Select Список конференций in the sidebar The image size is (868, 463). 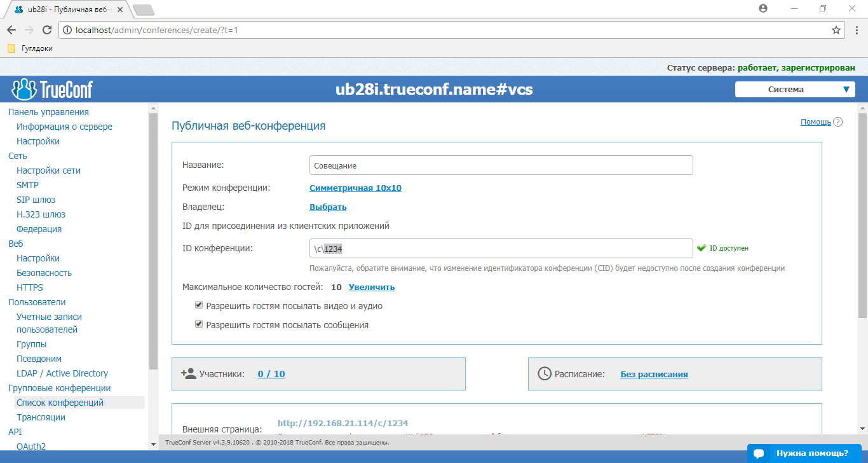[x=80, y=403]
